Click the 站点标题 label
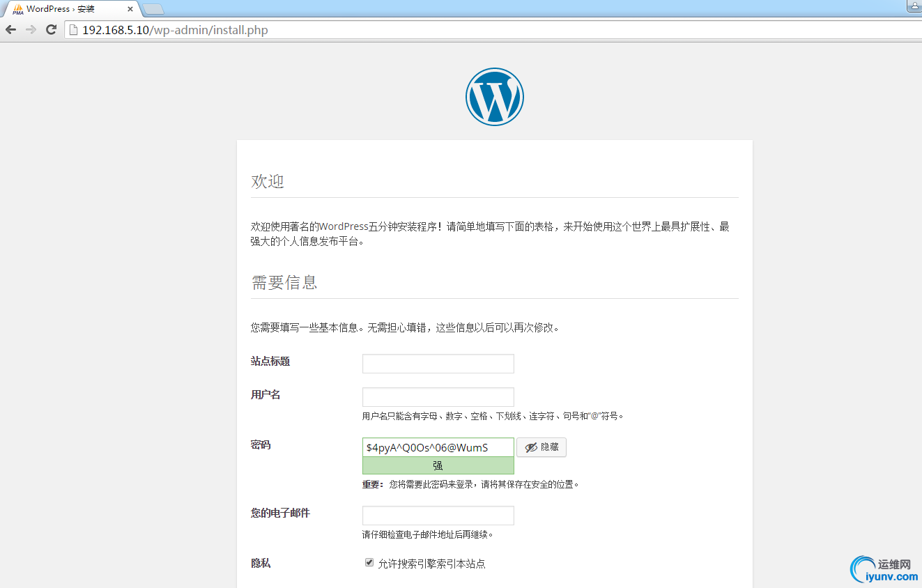Screen dimensions: 922x588 point(270,361)
